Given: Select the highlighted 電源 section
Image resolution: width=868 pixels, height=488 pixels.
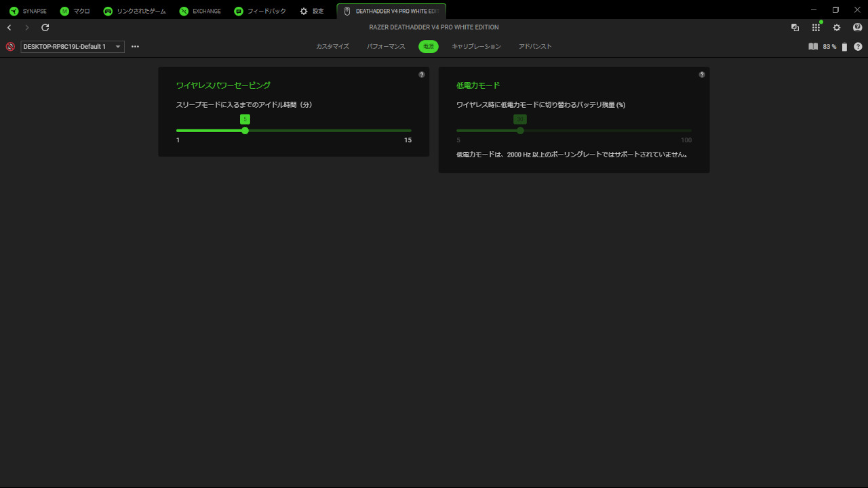Looking at the screenshot, I should tap(429, 47).
